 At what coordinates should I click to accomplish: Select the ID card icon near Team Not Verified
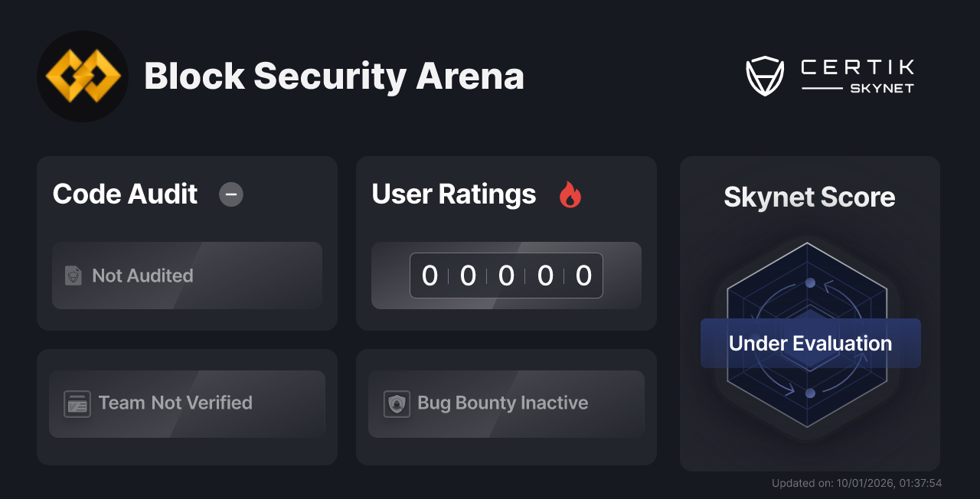point(76,403)
